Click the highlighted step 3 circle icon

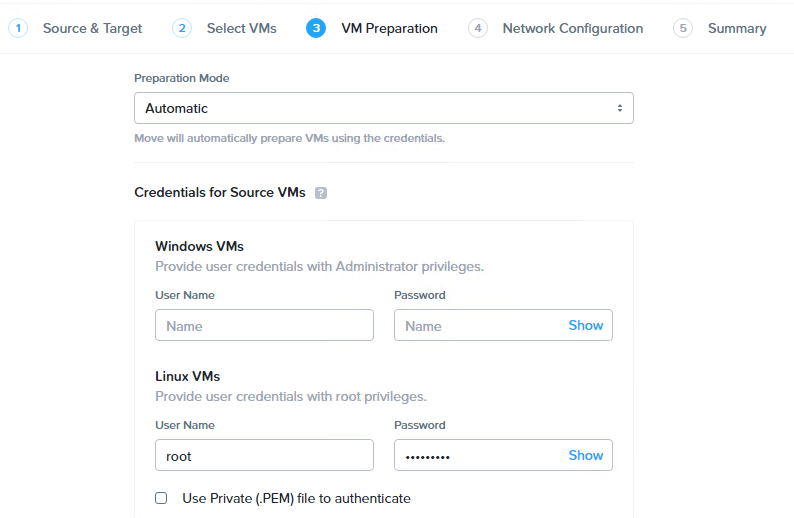316,28
